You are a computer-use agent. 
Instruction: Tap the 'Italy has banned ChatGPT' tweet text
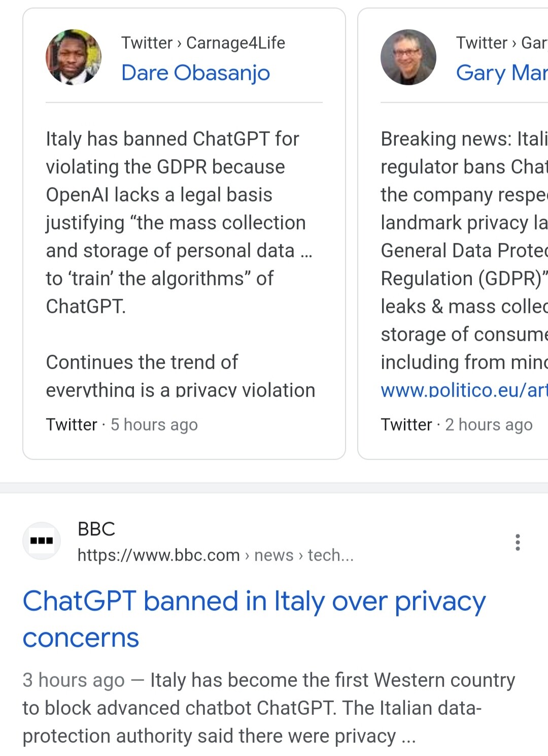178,208
